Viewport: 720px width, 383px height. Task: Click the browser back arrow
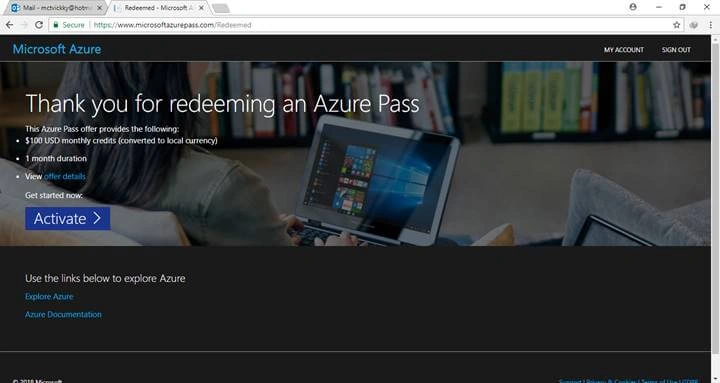click(9, 25)
